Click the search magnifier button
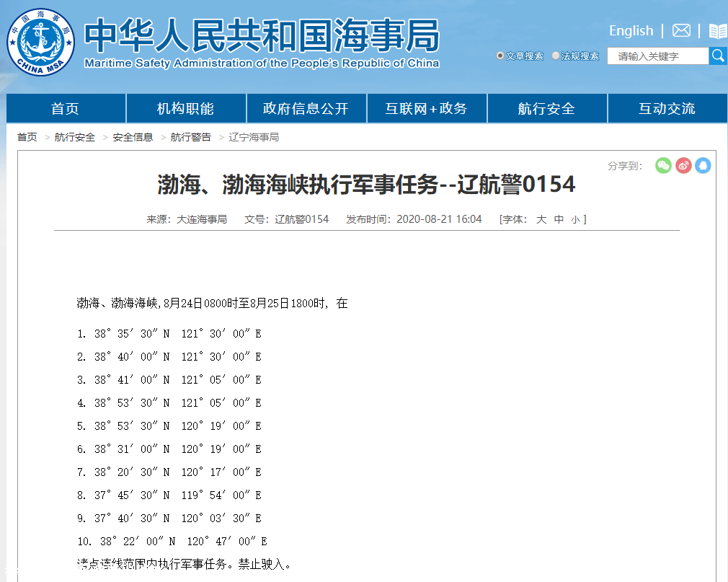Viewport: 728px width, 582px height. point(718,56)
